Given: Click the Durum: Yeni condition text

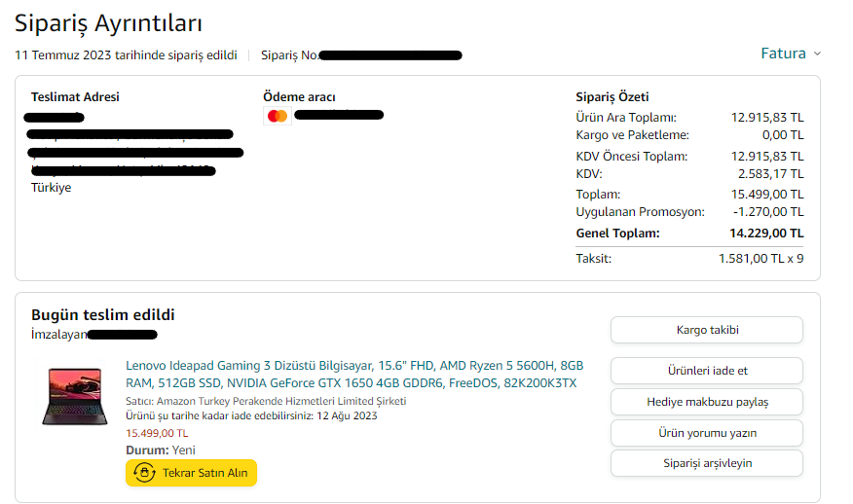Looking at the screenshot, I should 161,450.
